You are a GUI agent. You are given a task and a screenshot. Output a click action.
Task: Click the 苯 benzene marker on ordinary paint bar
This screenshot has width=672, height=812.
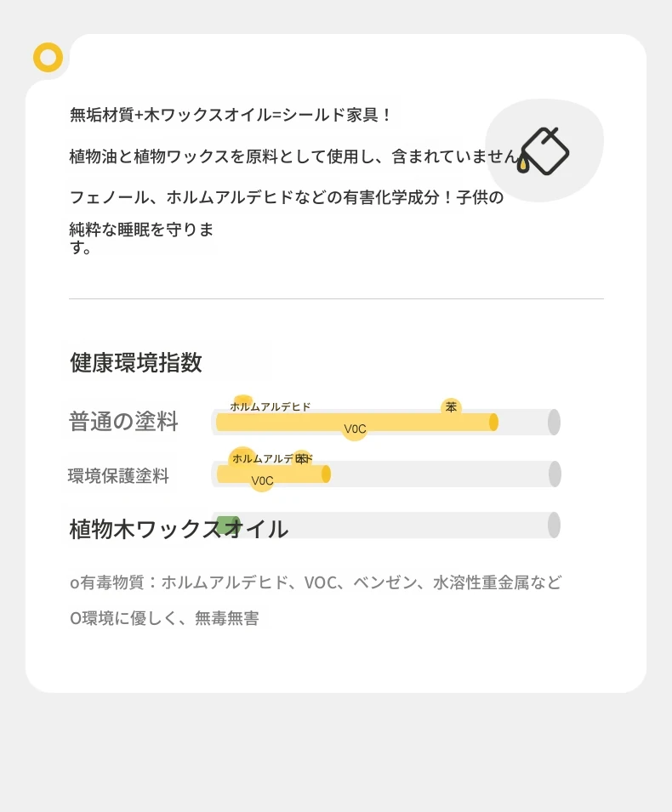pos(452,407)
